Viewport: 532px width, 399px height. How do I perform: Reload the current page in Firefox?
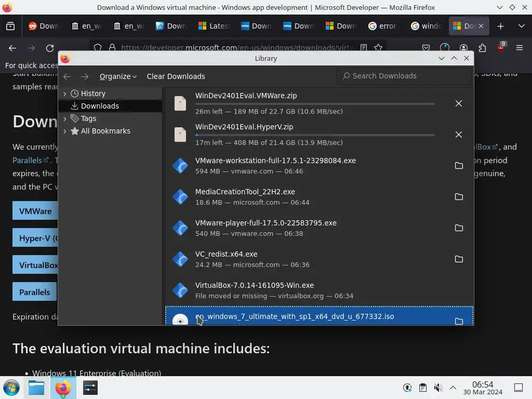point(50,48)
